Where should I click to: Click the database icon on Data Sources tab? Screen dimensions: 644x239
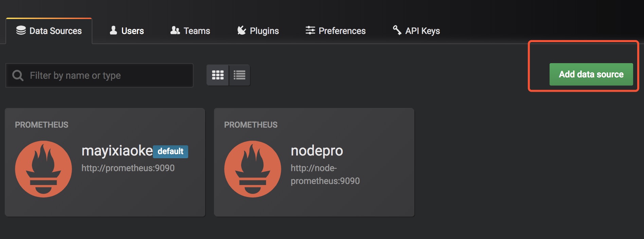pyautogui.click(x=21, y=30)
